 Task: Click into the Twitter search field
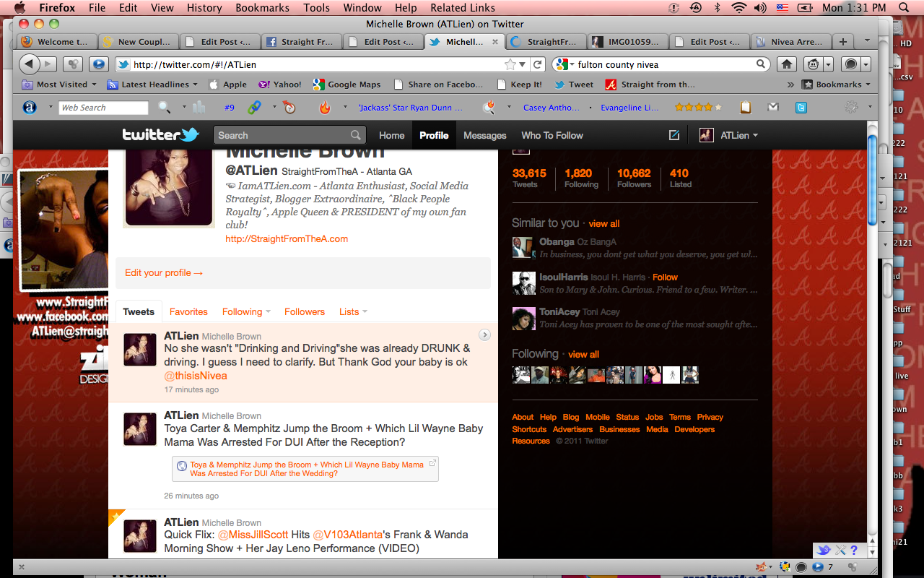pyautogui.click(x=283, y=135)
